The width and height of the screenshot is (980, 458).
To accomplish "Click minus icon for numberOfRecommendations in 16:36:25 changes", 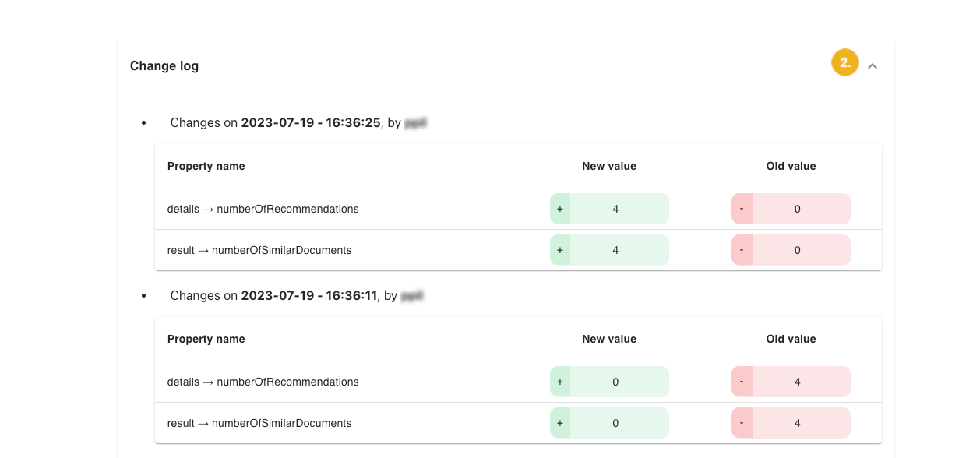I will [x=742, y=209].
